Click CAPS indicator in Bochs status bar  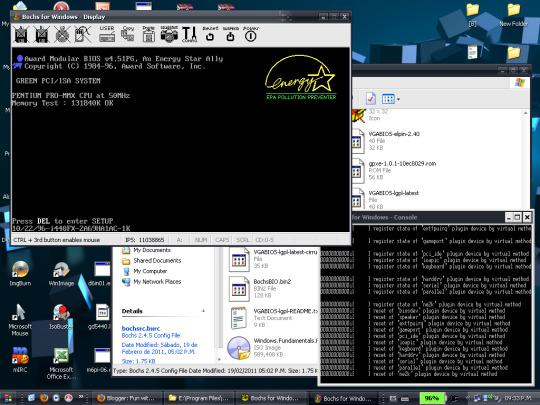[222, 240]
